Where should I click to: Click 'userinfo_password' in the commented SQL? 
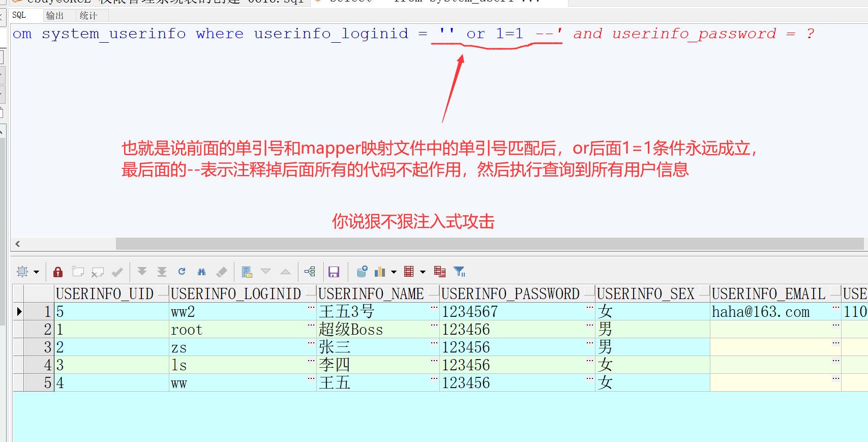pyautogui.click(x=694, y=34)
